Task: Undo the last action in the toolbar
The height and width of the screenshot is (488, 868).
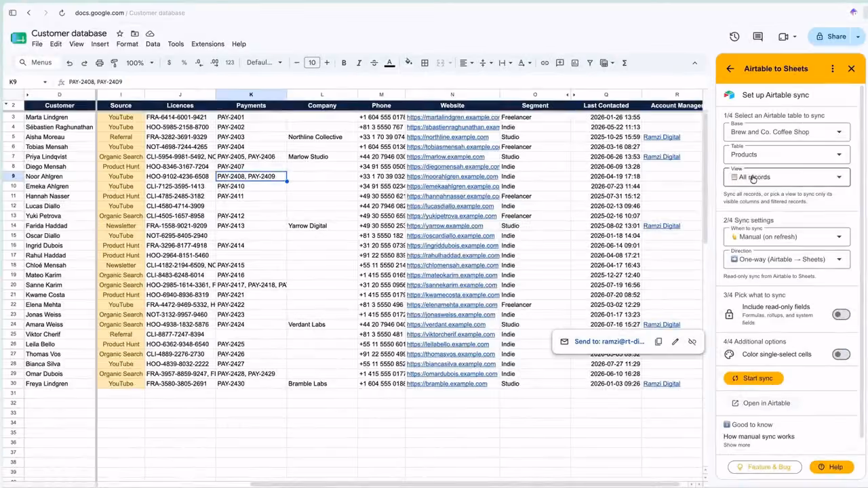Action: [x=69, y=63]
